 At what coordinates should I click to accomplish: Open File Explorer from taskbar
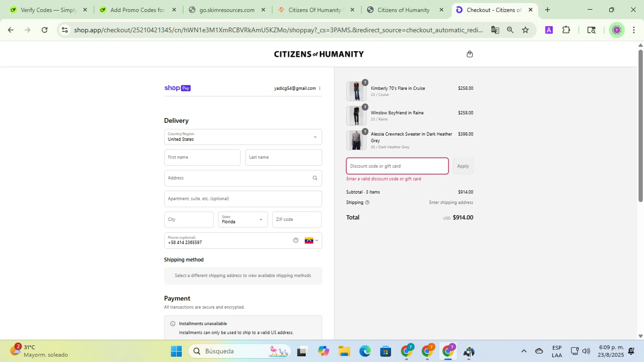pyautogui.click(x=344, y=352)
